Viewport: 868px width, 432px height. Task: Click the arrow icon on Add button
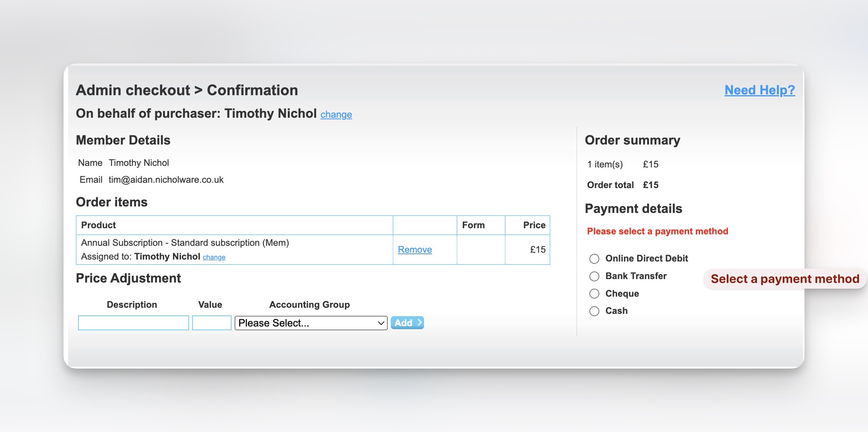[419, 323]
